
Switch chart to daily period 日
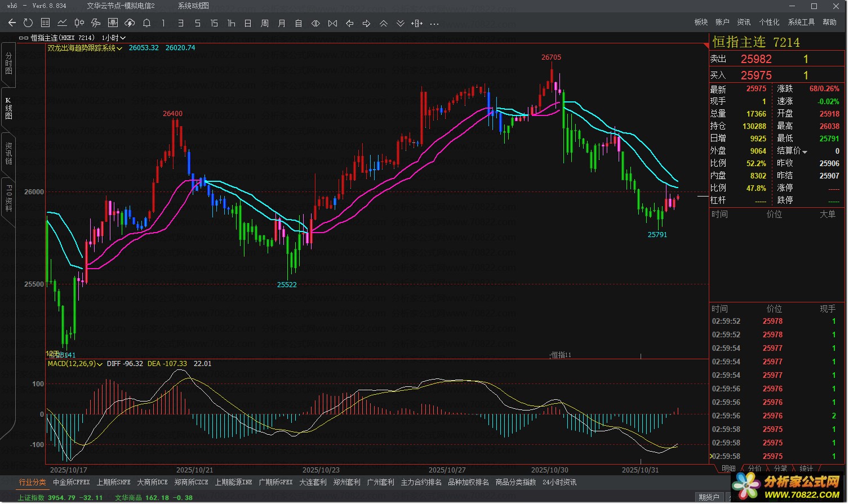(x=248, y=23)
